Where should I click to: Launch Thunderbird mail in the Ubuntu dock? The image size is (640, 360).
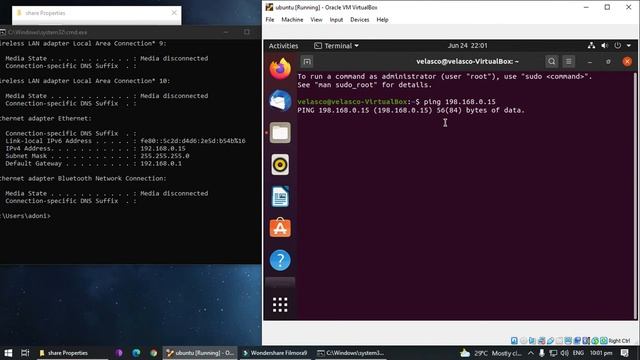[x=280, y=100]
